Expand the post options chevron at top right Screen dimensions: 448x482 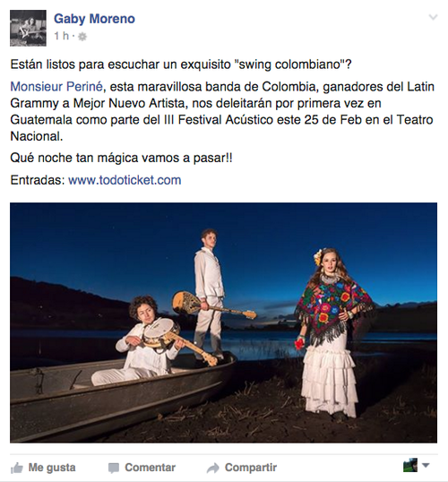coord(433,17)
